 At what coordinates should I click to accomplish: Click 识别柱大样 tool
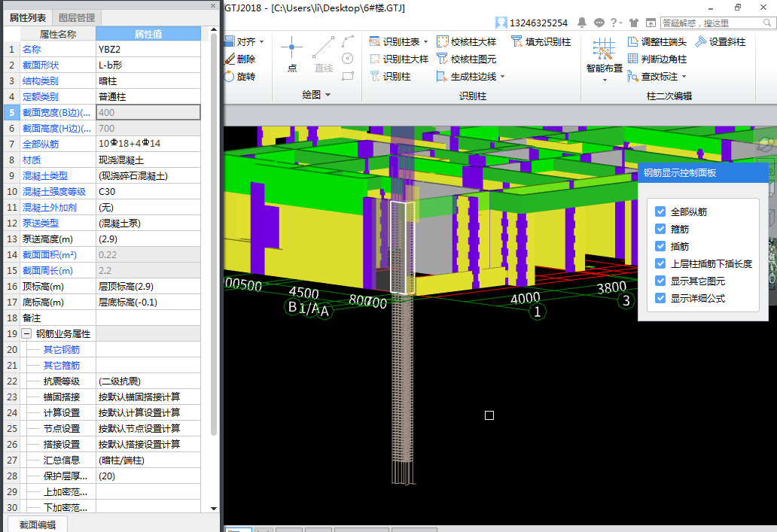coord(399,59)
